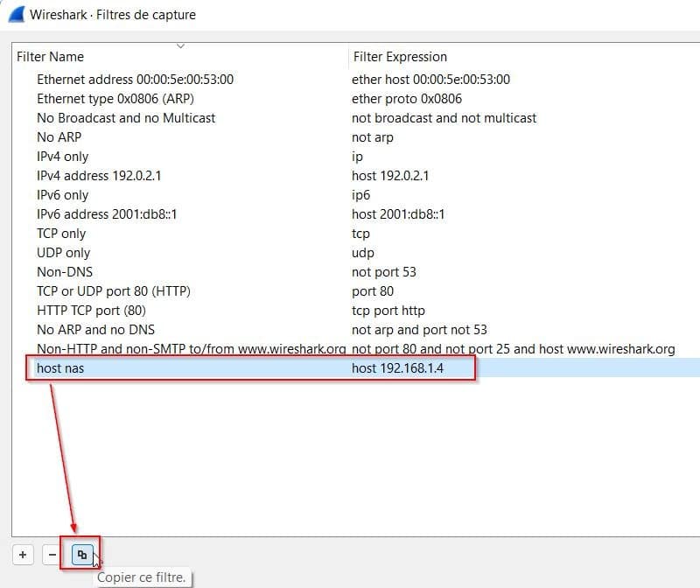Select the 'Non-DNS' filter name
The width and height of the screenshot is (700, 588).
(65, 272)
